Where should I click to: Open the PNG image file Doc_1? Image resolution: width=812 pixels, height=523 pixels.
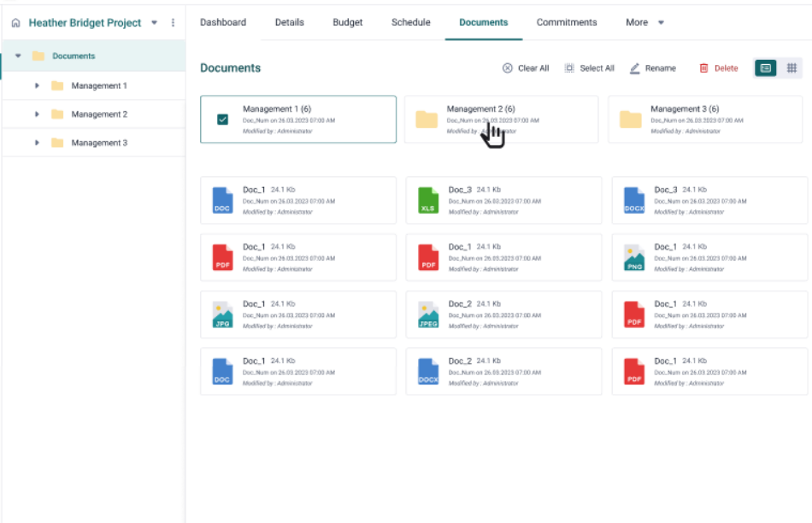(x=634, y=257)
